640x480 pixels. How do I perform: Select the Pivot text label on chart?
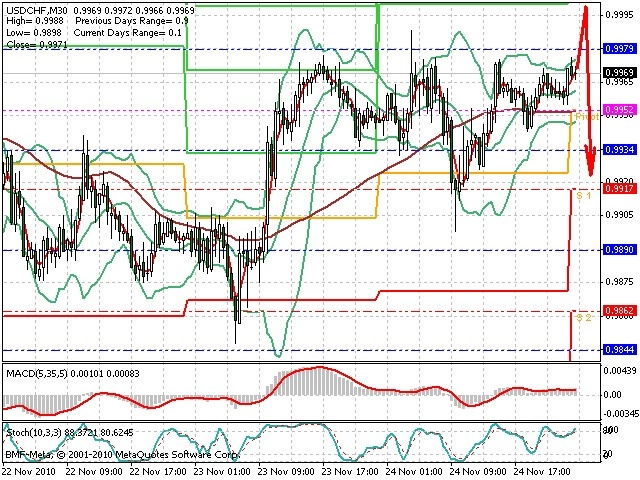pyautogui.click(x=587, y=117)
